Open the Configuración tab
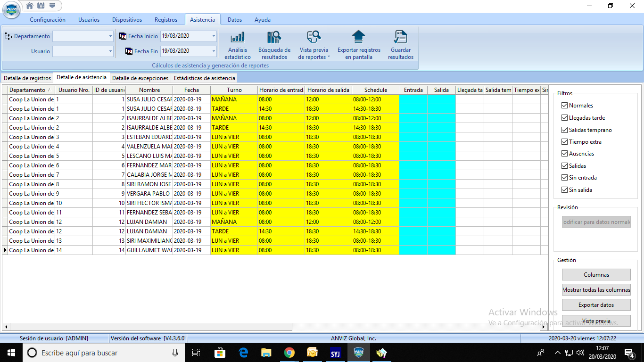Screen dimensions: 644x362 [x=48, y=20]
